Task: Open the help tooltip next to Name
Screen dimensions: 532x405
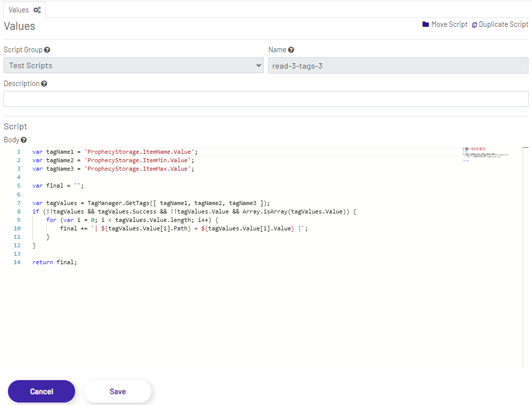Action: (291, 49)
